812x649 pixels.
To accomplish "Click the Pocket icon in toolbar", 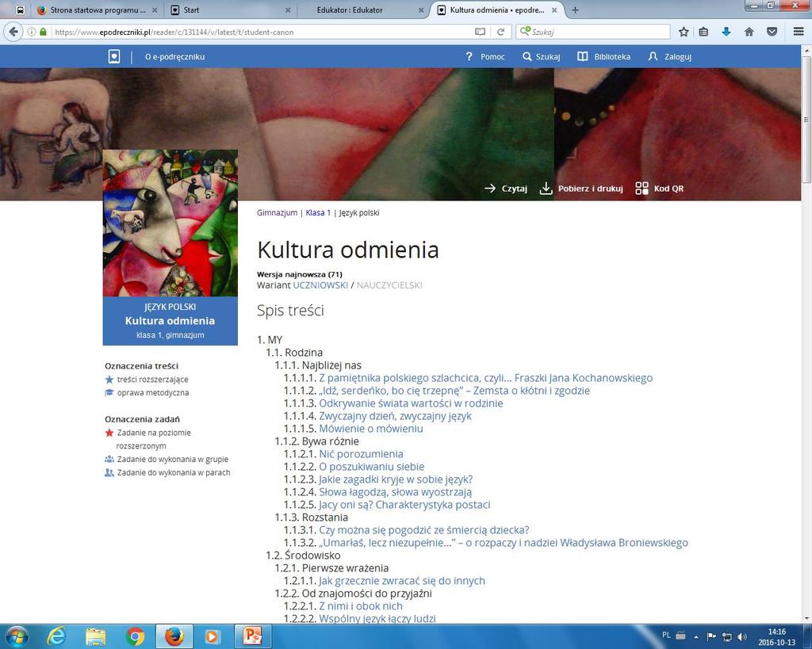I will (x=772, y=32).
